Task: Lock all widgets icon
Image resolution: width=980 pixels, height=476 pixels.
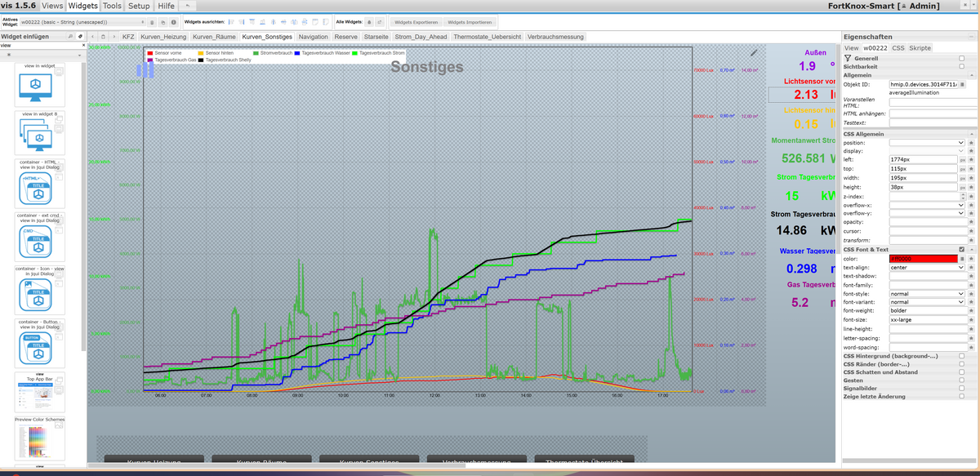Action: [370, 22]
